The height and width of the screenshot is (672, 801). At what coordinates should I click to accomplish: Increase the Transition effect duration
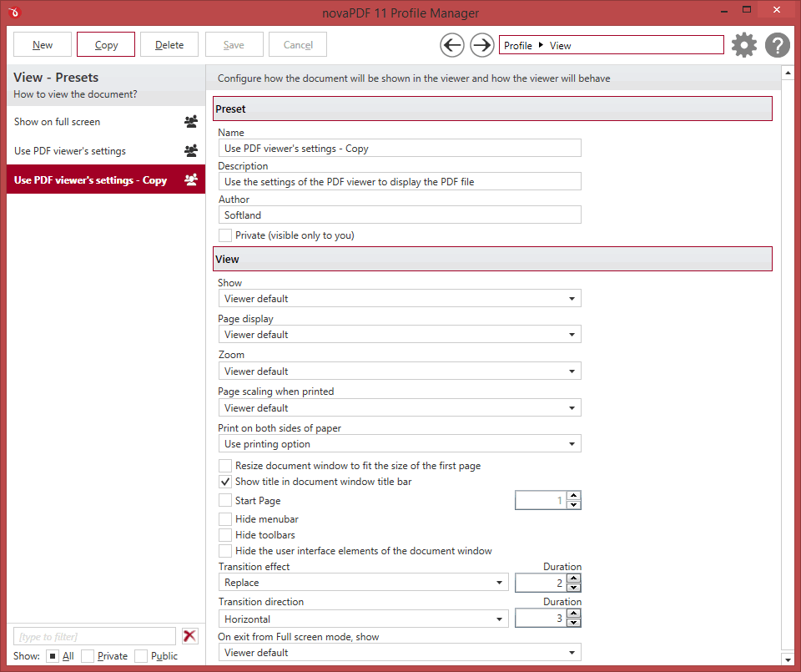click(x=574, y=578)
